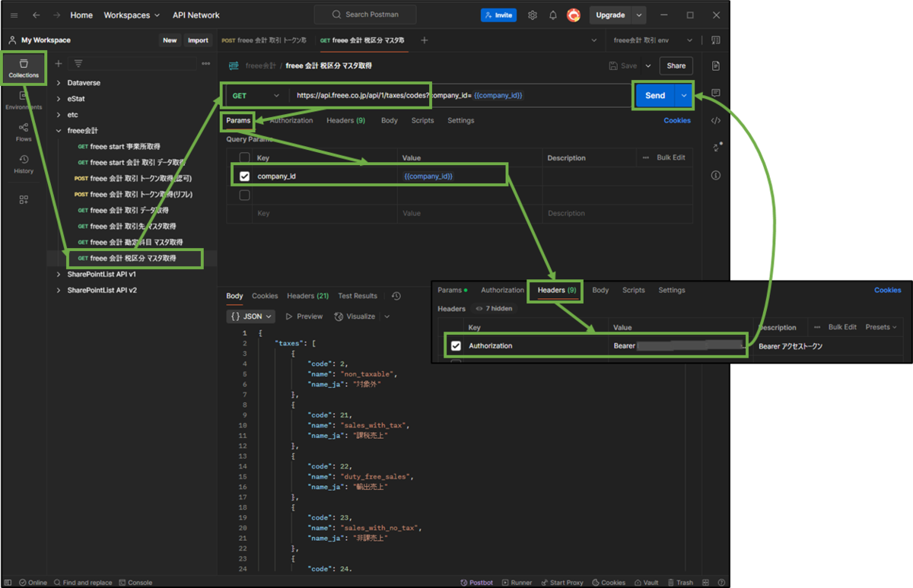Screen dimensions: 913x588
Task: Switch to the request Body tab
Action: pos(390,121)
